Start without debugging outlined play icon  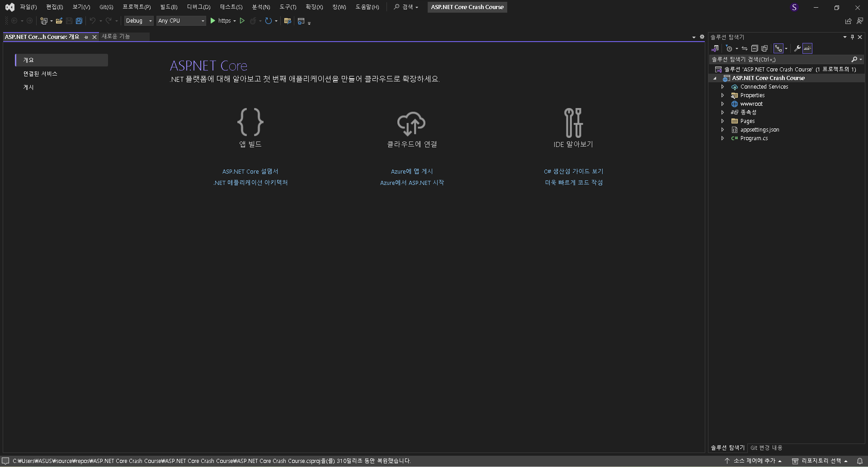click(242, 21)
